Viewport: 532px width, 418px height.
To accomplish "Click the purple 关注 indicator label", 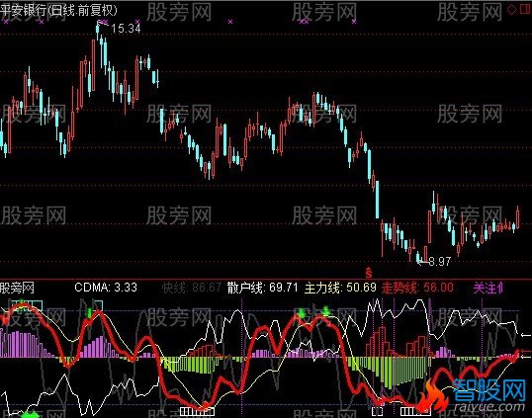I will [x=488, y=289].
